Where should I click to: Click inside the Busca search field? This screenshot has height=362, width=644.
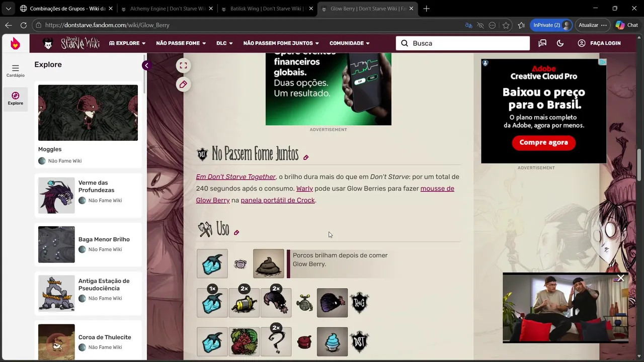[463, 43]
